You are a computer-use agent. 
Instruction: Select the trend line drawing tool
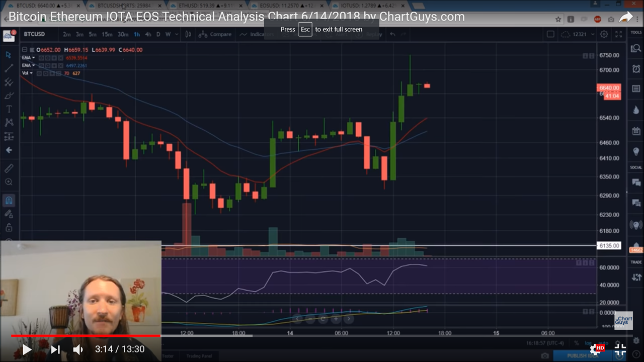9,68
